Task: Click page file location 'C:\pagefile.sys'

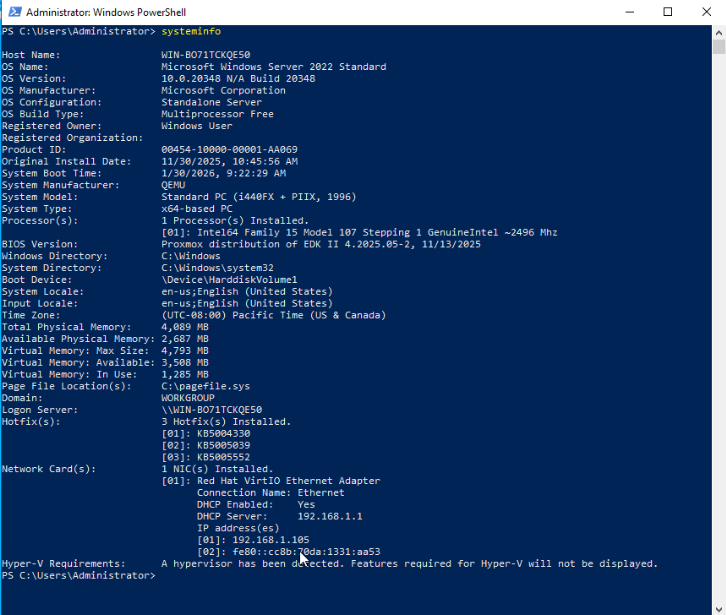Action: pos(206,386)
